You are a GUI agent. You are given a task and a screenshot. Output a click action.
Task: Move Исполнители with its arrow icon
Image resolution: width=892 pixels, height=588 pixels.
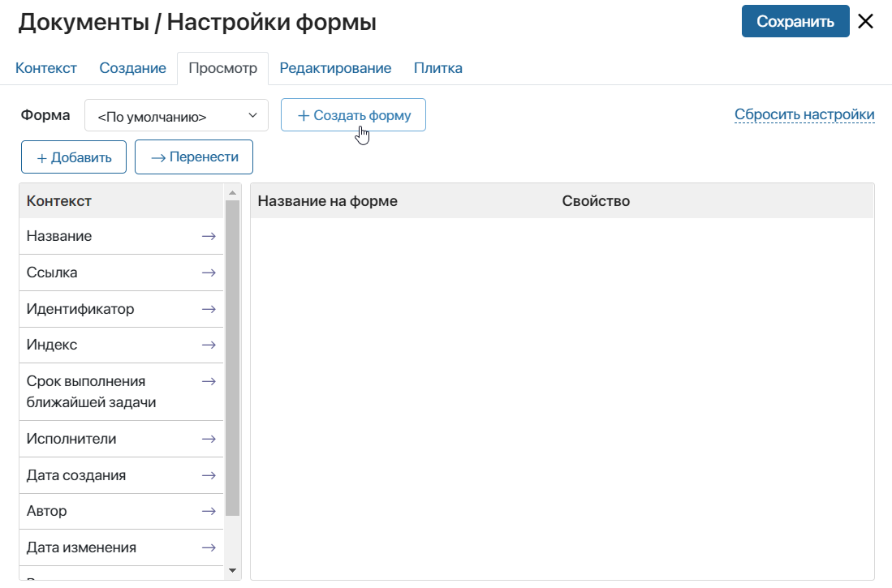click(x=209, y=439)
